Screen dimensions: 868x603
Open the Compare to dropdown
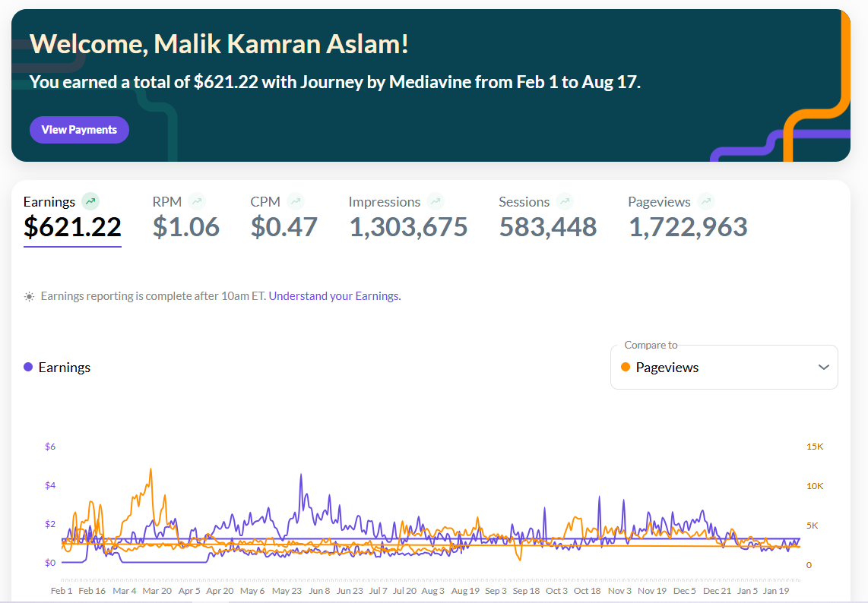pyautogui.click(x=724, y=368)
